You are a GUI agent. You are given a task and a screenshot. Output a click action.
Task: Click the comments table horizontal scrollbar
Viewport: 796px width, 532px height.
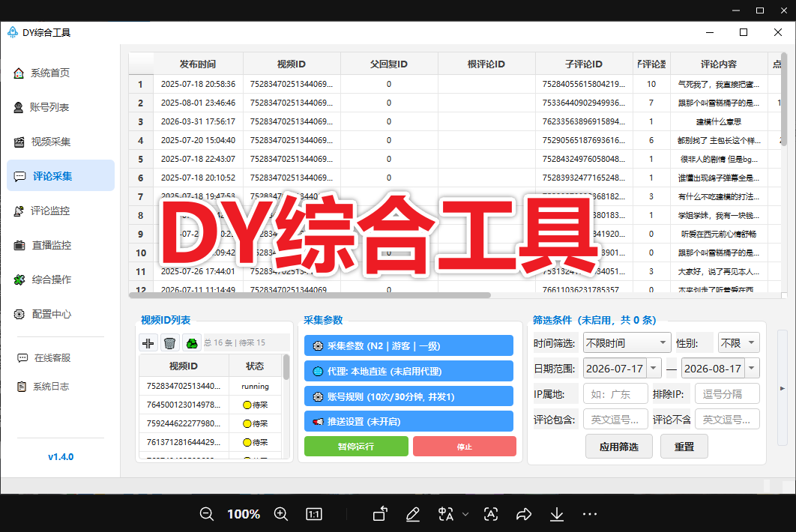coord(310,295)
